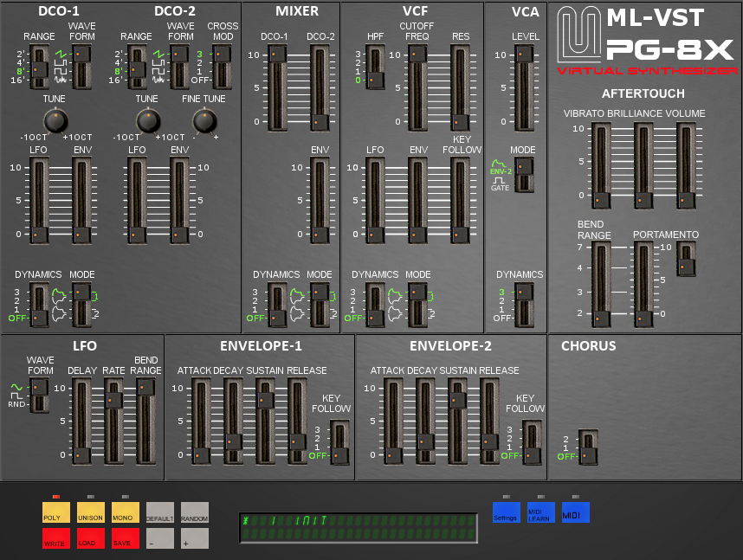Go to next patch with plus button
Viewport: 743px width, 560px height.
[x=194, y=538]
